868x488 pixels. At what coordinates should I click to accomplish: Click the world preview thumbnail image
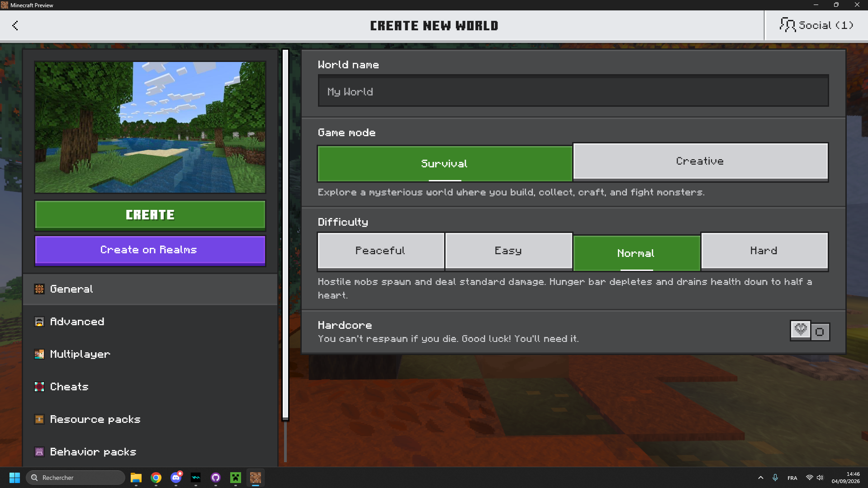coord(150,128)
